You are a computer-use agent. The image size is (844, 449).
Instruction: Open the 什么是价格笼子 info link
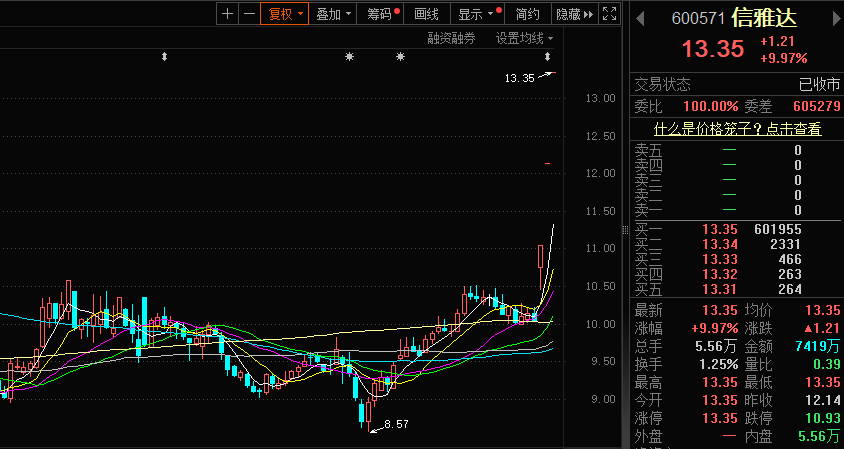[737, 128]
